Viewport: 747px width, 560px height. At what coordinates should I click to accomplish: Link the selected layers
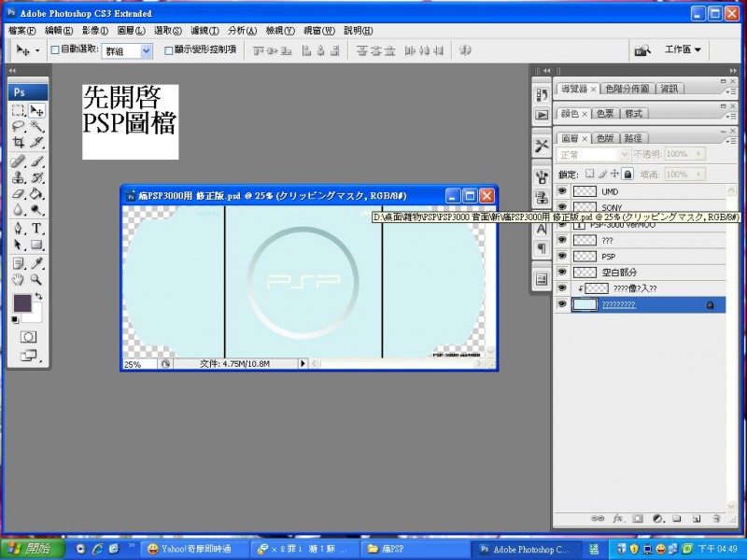coord(598,519)
